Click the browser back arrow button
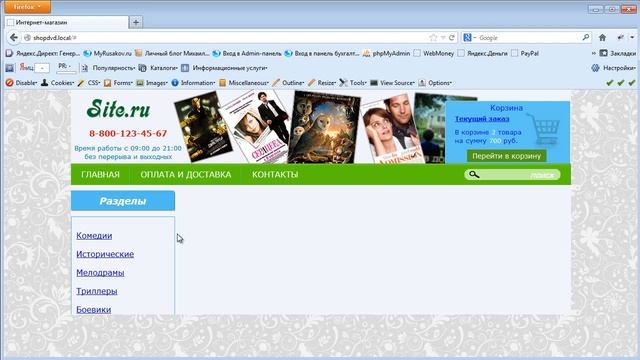The image size is (640, 360). (x=14, y=38)
